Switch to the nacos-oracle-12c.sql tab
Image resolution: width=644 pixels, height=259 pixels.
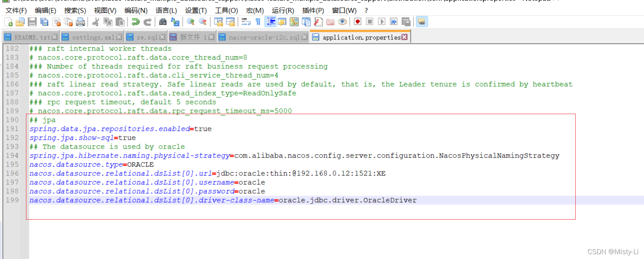point(264,37)
